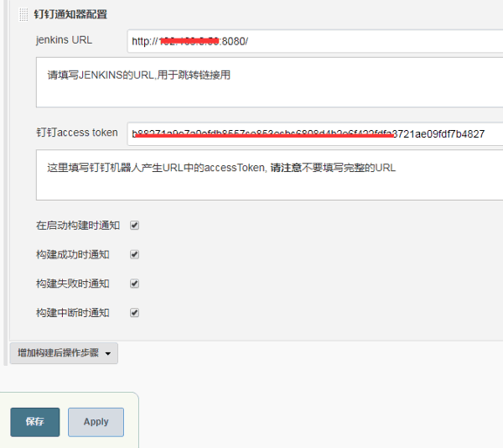The width and height of the screenshot is (503, 448).
Task: Click the 构建中断时通知 label
Action: (73, 313)
